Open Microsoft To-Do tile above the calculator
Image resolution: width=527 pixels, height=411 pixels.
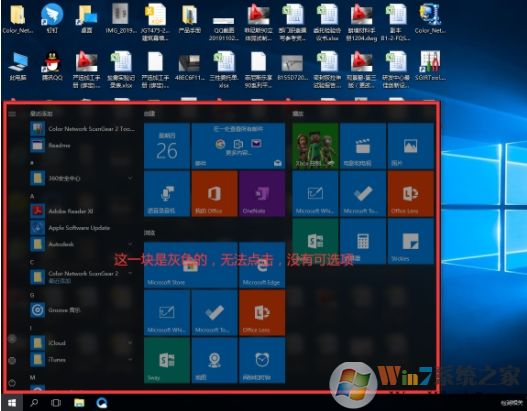363,193
